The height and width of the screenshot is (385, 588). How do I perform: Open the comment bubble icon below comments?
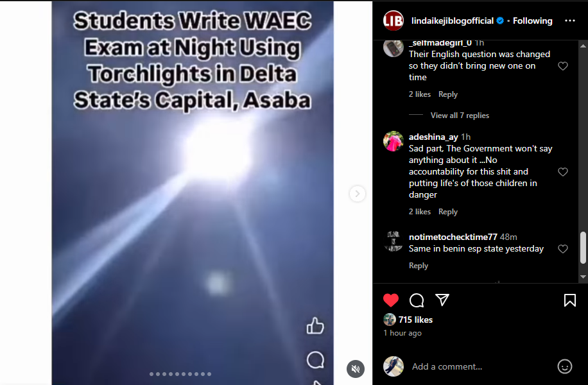[417, 300]
